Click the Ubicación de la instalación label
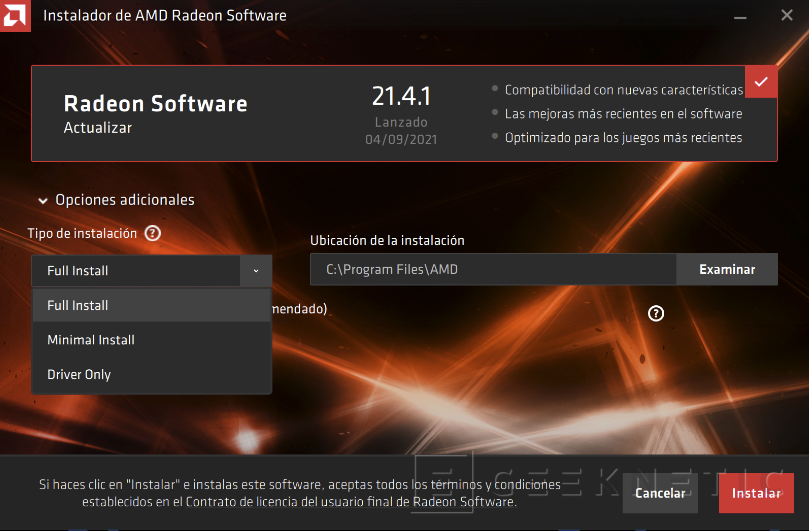 tap(387, 241)
